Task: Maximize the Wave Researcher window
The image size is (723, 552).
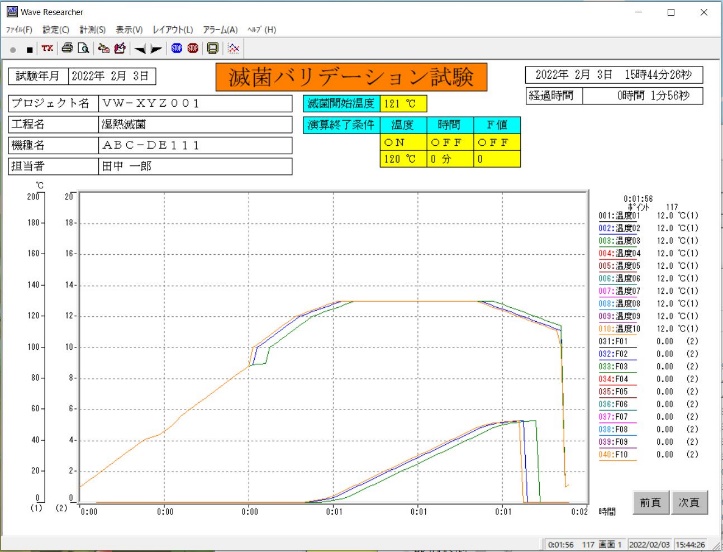Action: tap(671, 12)
